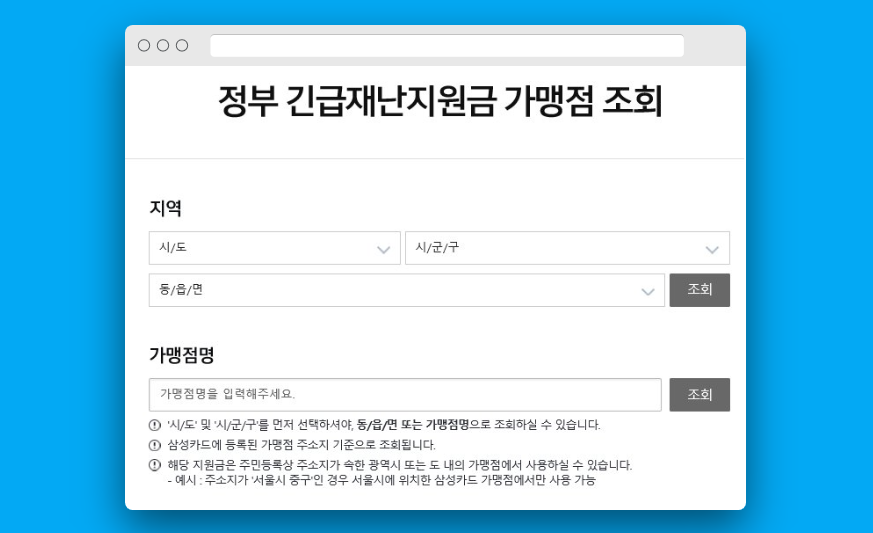
Task: Click the third window control circle
Action: click(x=182, y=46)
